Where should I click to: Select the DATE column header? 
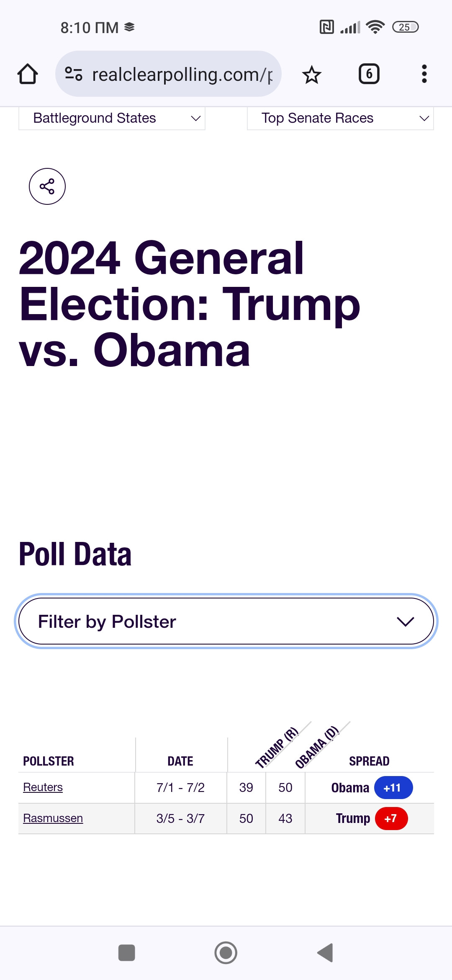coord(180,761)
